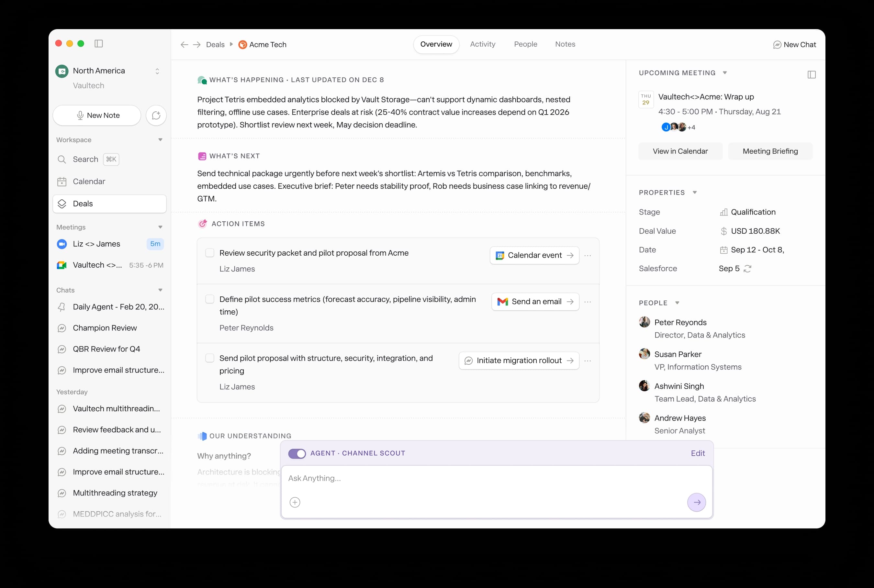Collapse the Chats section

click(x=160, y=290)
